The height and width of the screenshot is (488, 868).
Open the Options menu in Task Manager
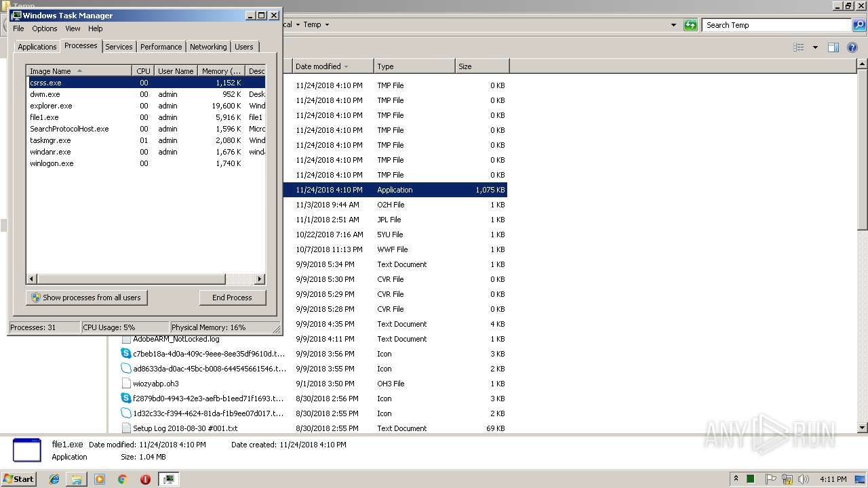coord(45,28)
